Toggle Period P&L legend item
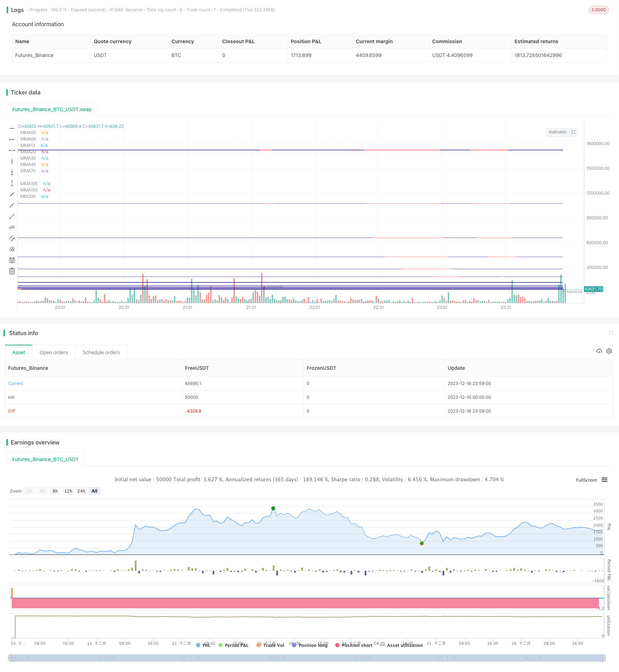This screenshot has height=672, width=619. click(x=233, y=645)
